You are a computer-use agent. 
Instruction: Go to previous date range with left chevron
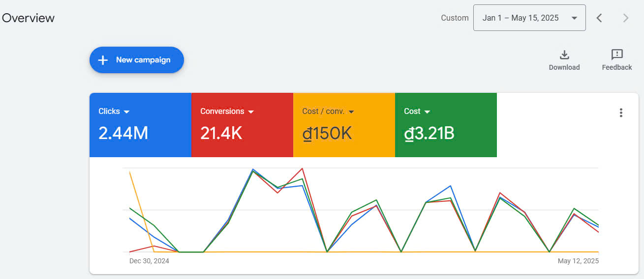pyautogui.click(x=599, y=18)
